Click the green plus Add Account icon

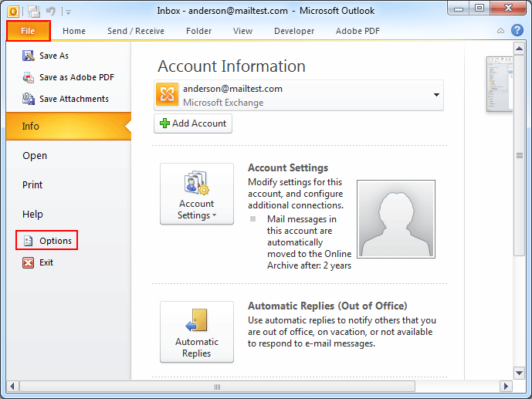(x=165, y=123)
